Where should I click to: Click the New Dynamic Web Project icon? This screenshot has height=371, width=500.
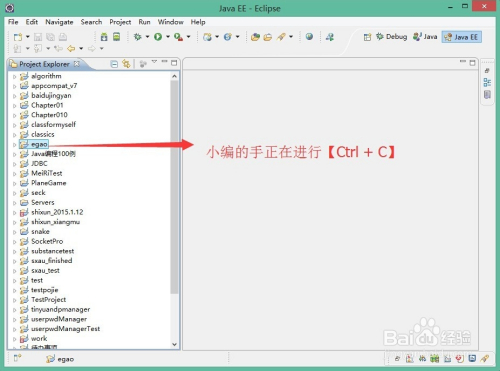click(x=207, y=37)
